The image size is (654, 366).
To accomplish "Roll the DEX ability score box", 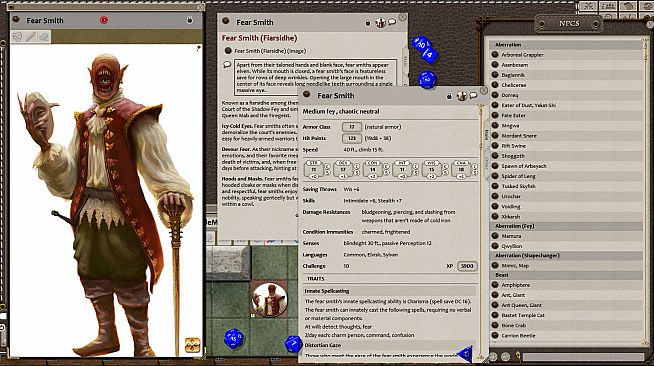I will [343, 169].
